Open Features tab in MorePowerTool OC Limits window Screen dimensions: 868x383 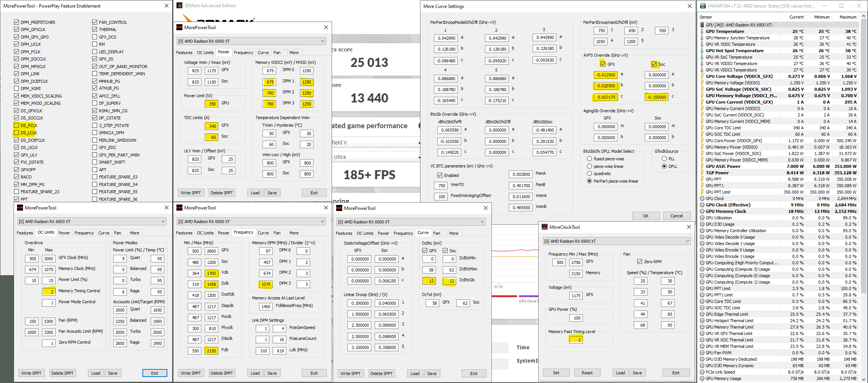pyautogui.click(x=25, y=233)
